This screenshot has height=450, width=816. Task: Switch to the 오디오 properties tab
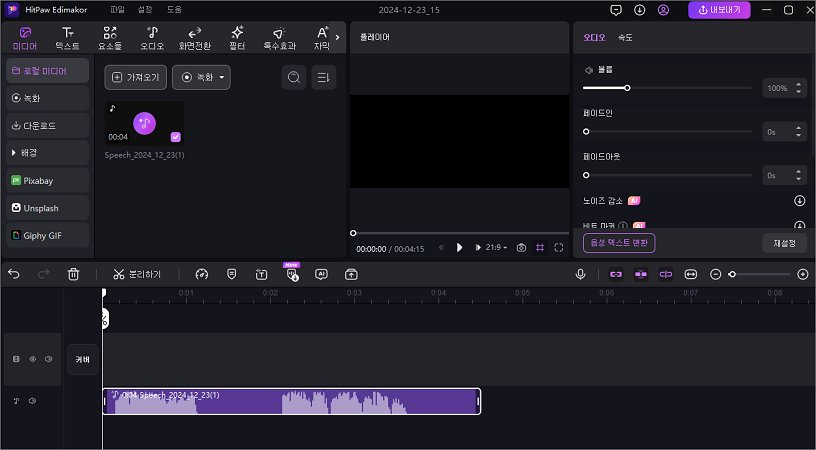point(594,37)
